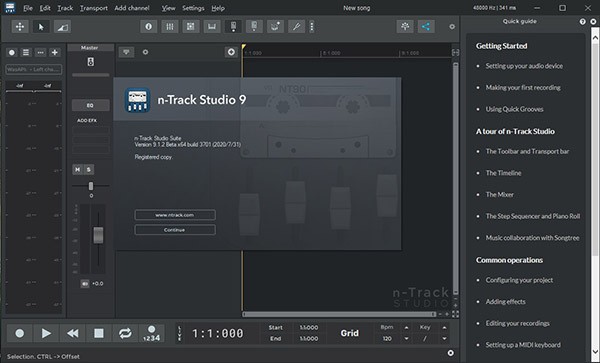This screenshot has width=600, height=363.
Task: Mute the Master channel
Action: 78,169
